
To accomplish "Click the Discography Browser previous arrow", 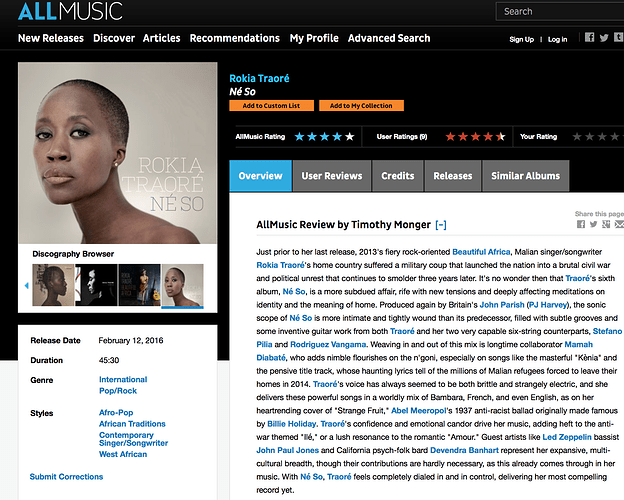I will (27, 285).
